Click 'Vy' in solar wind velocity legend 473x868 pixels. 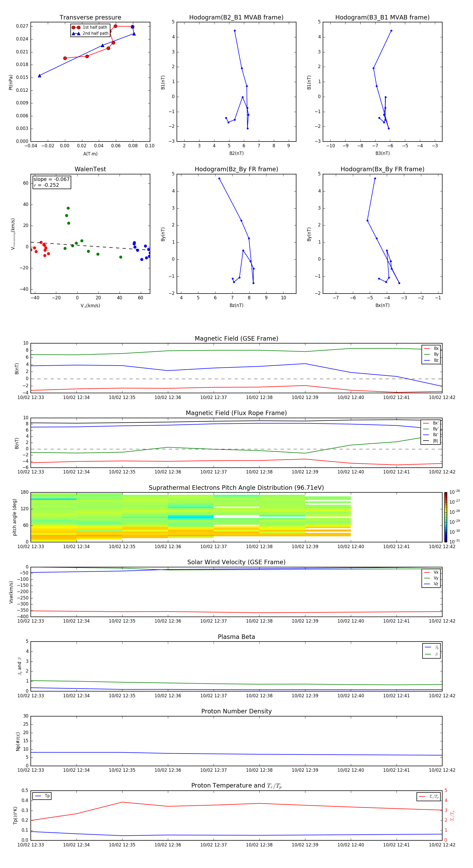pyautogui.click(x=431, y=578)
